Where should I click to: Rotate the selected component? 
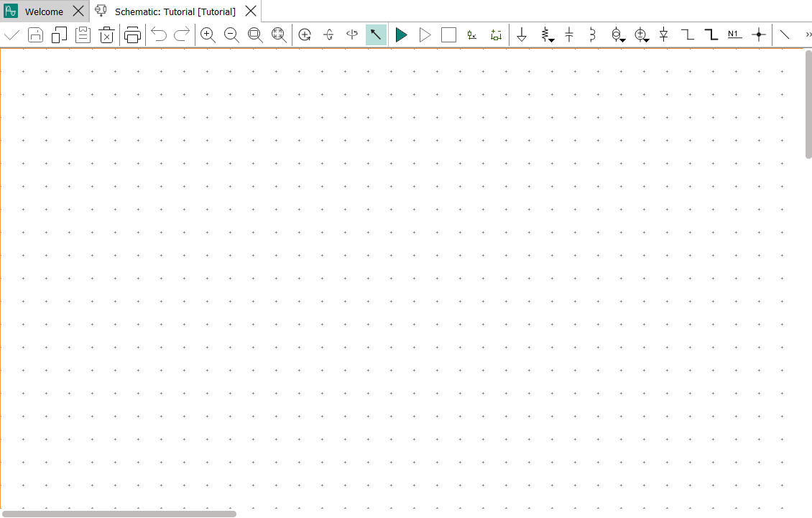click(305, 35)
